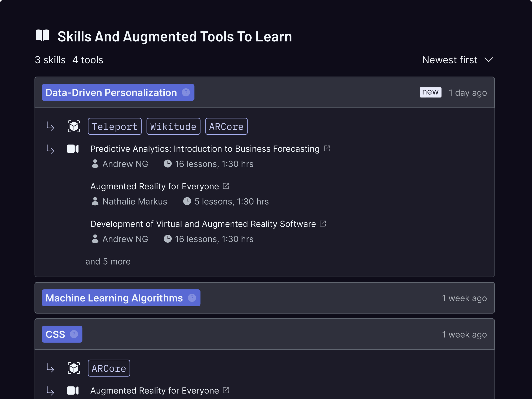Click the '4 tools' count
The image size is (532, 399).
(x=88, y=60)
